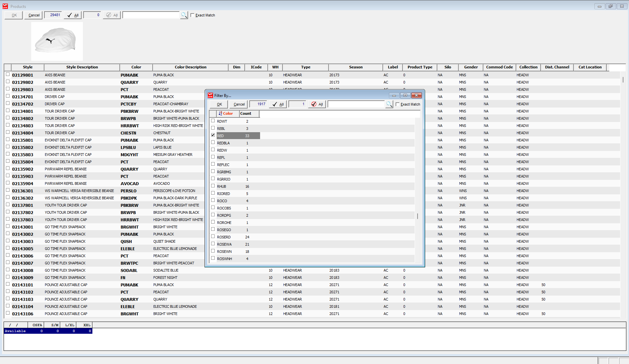Click Cancel in the Products toolbar
Screen dimensions: 629x364
pyautogui.click(x=34, y=15)
